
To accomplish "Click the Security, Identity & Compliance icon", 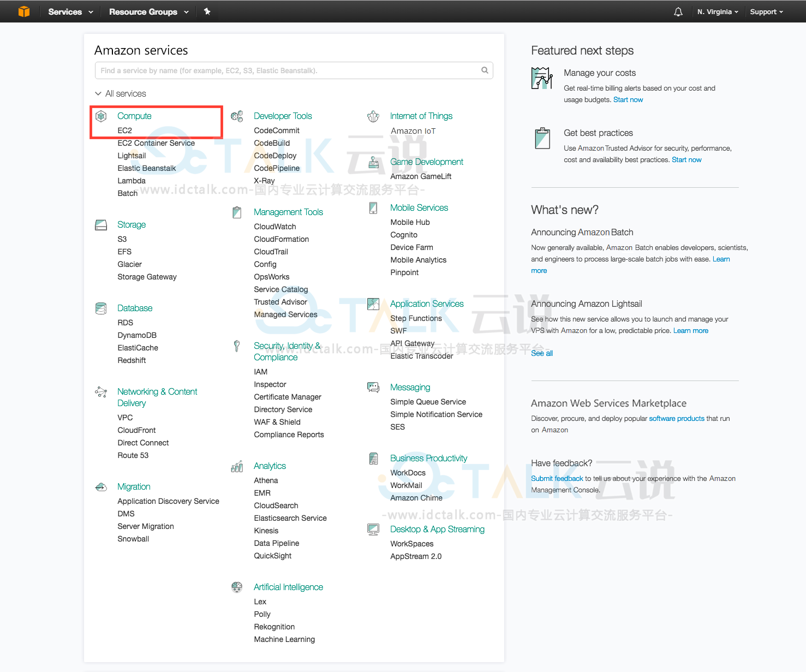I will coord(237,346).
